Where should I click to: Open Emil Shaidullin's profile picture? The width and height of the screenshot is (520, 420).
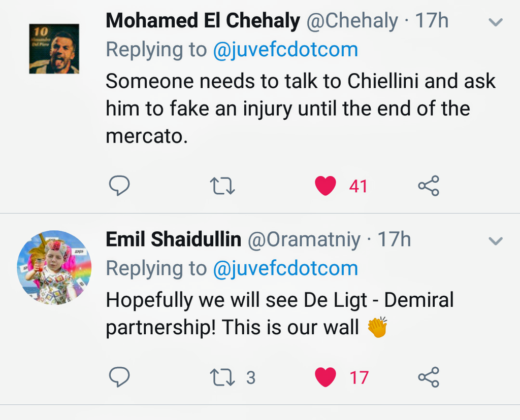(x=54, y=267)
